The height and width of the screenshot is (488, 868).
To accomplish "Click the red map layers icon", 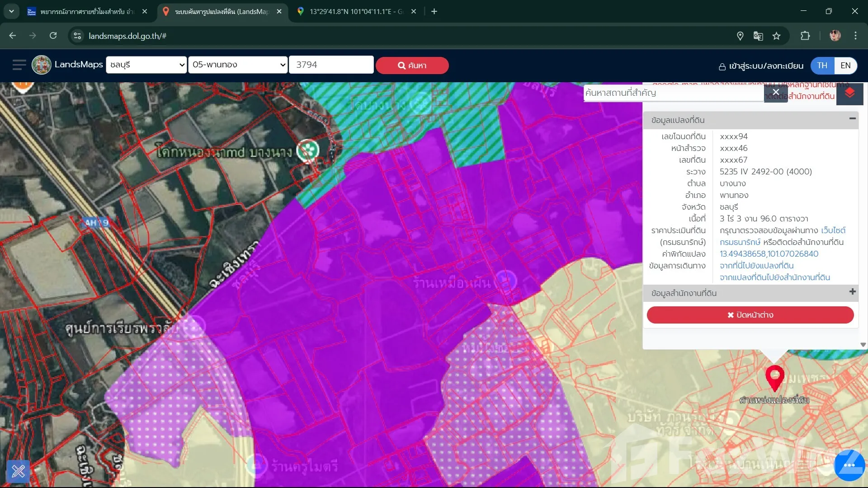I will 849,93.
